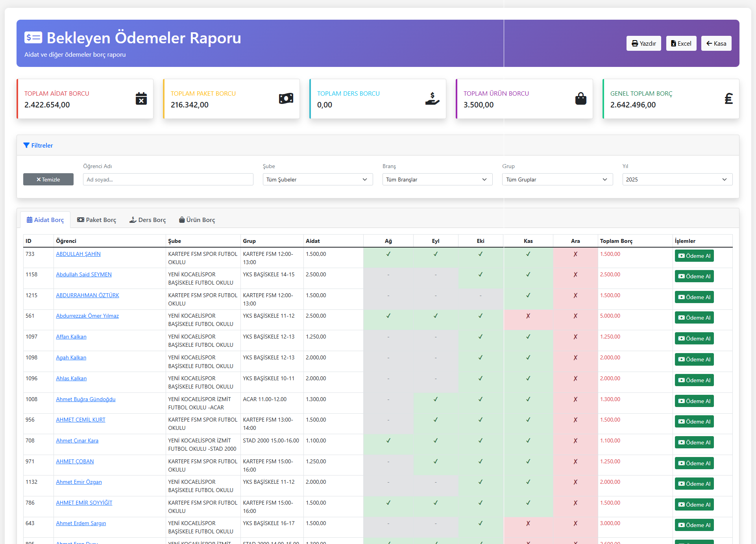Click red X in Ara column for ABDULLAH ŞAHİN

tap(575, 254)
